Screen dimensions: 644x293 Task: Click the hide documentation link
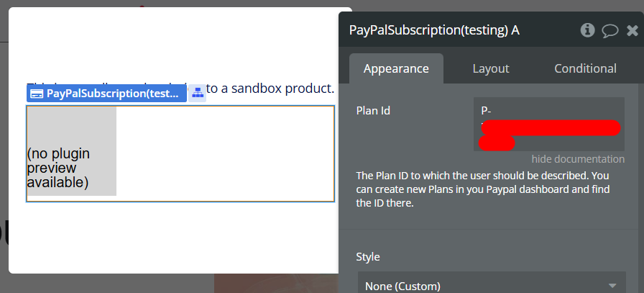(578, 159)
